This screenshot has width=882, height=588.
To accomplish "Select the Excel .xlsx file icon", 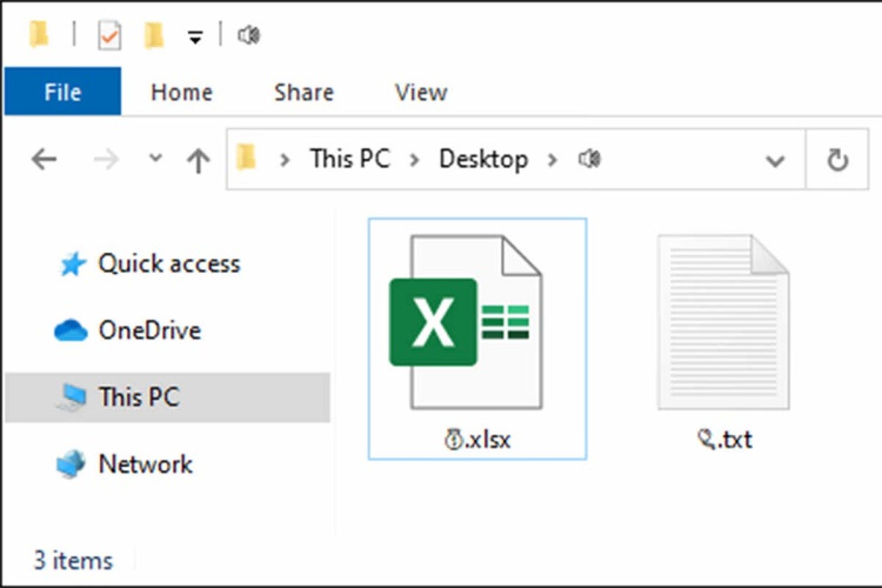I will tap(465, 322).
